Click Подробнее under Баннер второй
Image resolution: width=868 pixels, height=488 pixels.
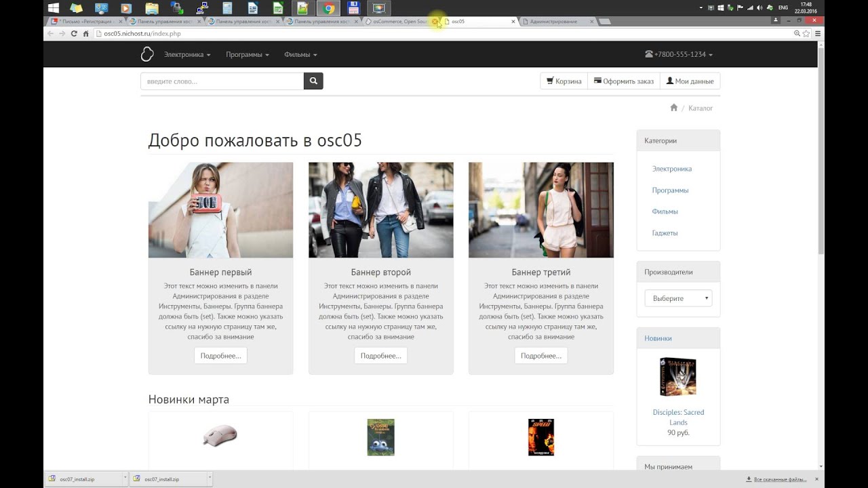point(381,356)
